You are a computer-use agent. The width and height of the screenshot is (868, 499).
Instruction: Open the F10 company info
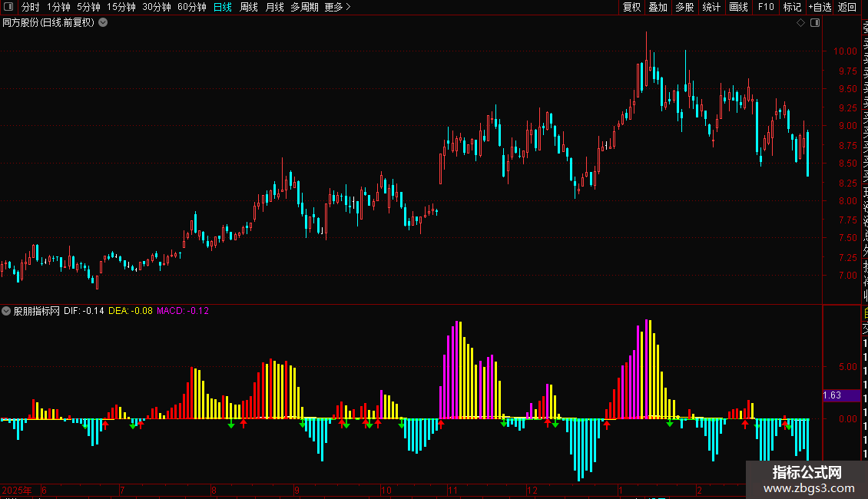tap(766, 7)
